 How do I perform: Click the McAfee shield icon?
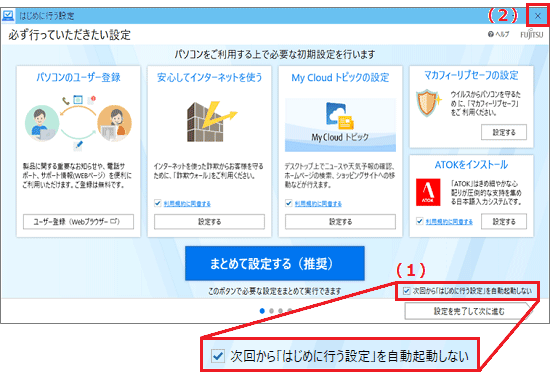click(428, 102)
